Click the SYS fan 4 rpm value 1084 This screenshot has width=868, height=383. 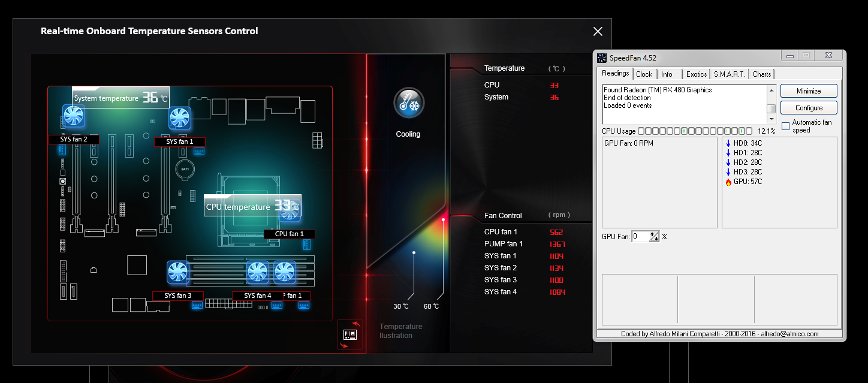pos(557,292)
